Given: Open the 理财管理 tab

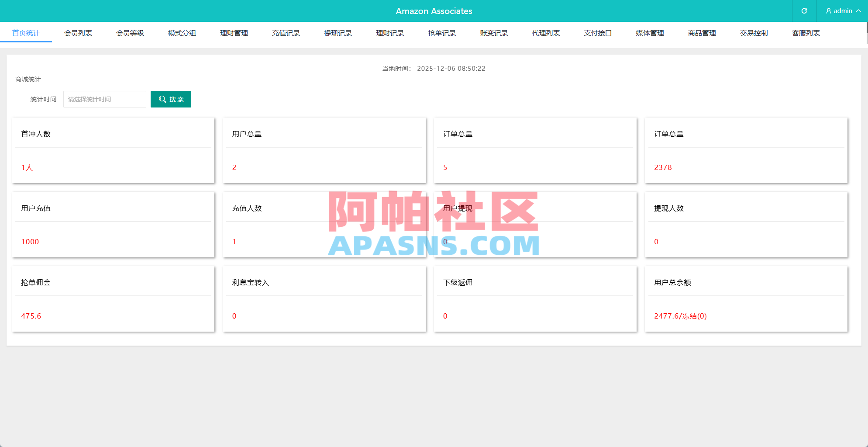Looking at the screenshot, I should [x=234, y=33].
